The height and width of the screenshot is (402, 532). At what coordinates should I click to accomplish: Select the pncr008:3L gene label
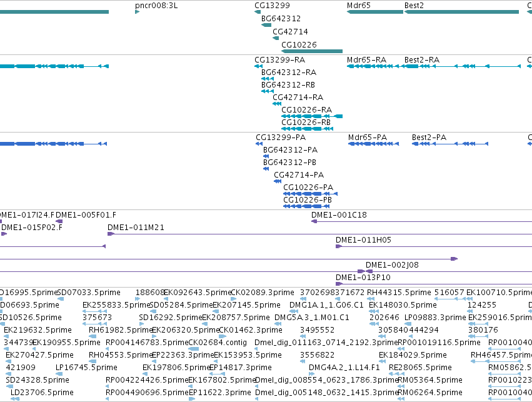[156, 6]
